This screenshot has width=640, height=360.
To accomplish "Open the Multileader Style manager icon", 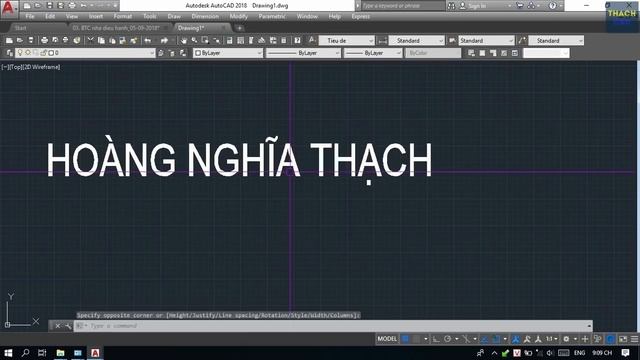I will pos(522,40).
